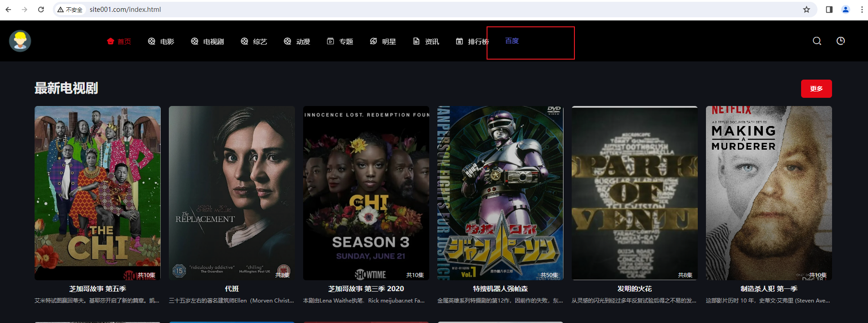This screenshot has width=868, height=323.
Task: Click description starting 这部影片历时 10 年
Action: (768, 301)
